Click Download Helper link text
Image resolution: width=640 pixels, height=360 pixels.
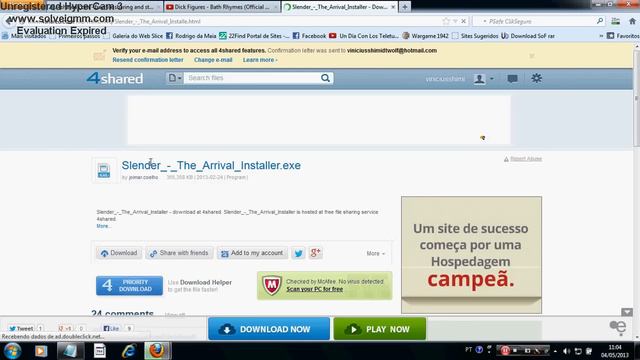206,282
